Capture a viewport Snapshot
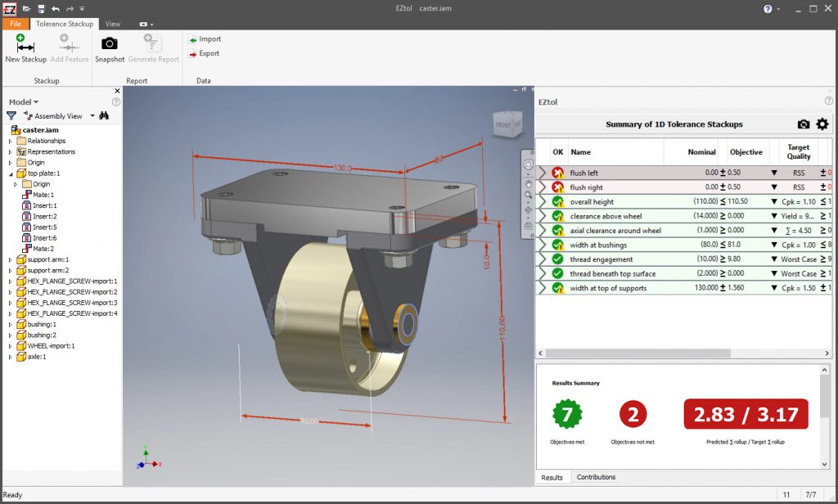Viewport: 838px width, 504px height. pyautogui.click(x=109, y=47)
